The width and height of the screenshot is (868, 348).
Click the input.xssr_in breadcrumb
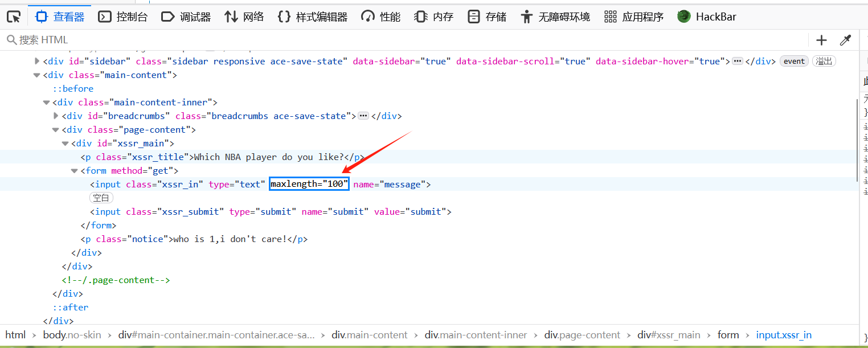[784, 335]
